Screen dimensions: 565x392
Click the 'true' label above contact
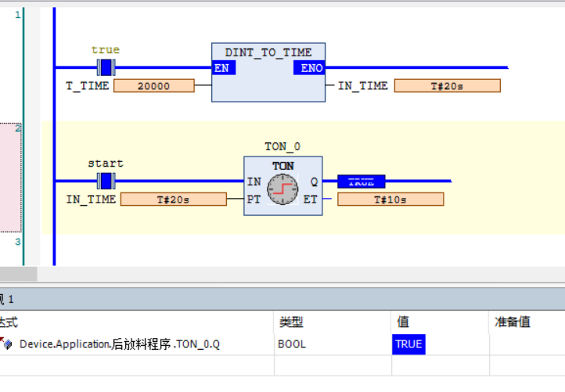pos(105,50)
